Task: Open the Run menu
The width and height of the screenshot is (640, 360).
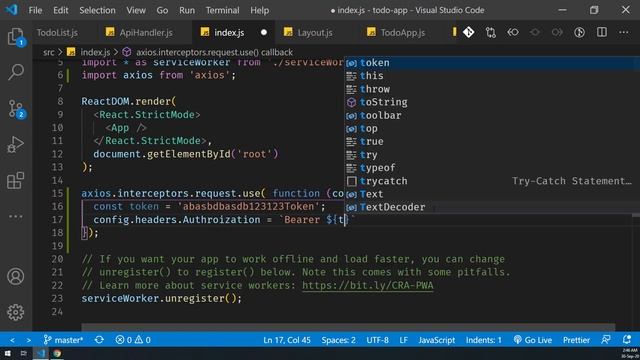Action: pyautogui.click(x=187, y=10)
